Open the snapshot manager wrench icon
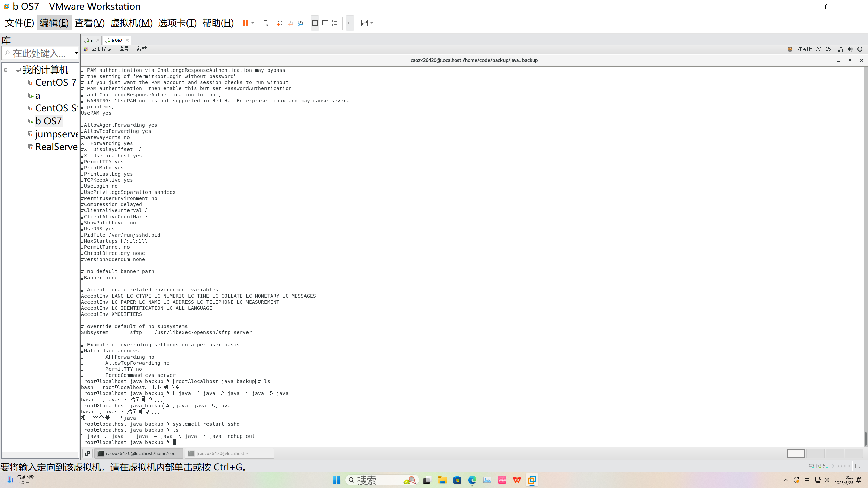868x488 pixels. point(300,23)
